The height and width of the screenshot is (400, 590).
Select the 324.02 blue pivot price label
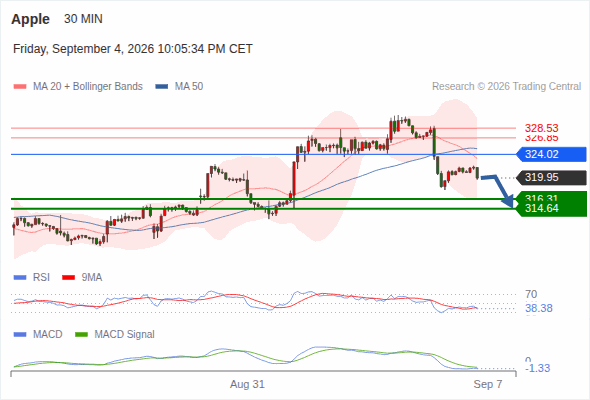click(x=551, y=154)
